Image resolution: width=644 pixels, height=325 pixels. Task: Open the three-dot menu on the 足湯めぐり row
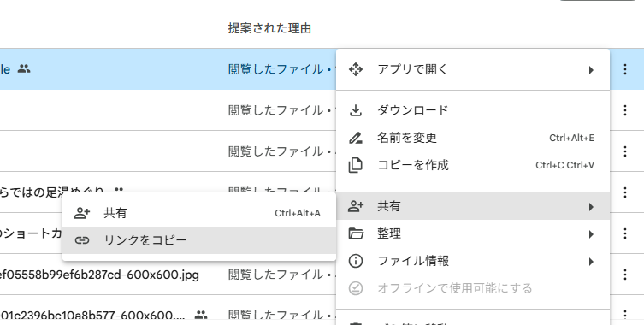624,192
